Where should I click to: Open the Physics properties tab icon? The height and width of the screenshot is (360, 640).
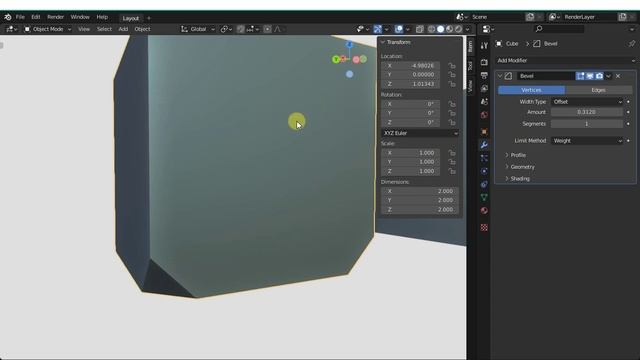point(484,171)
